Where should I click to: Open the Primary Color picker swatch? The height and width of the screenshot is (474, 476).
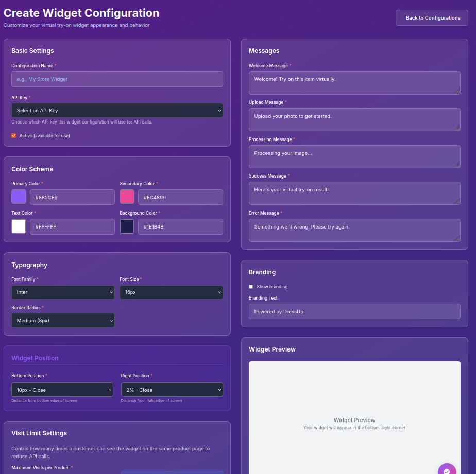pos(19,197)
